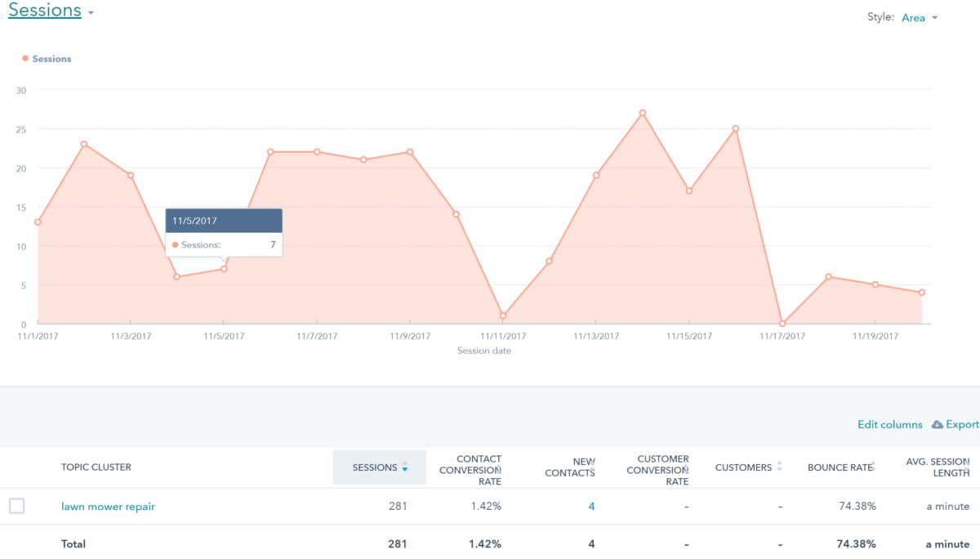The image size is (980, 559).
Task: Select the Total row in the table
Action: (73, 543)
